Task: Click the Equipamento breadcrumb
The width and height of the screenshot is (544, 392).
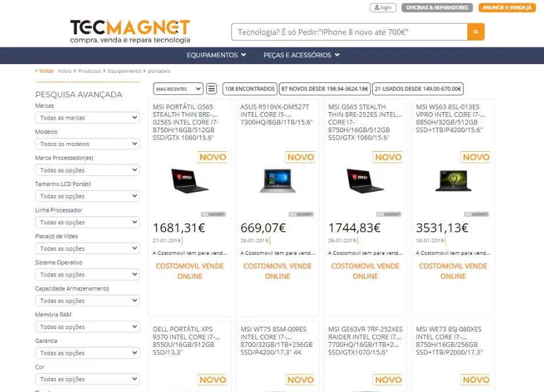Action: point(124,71)
